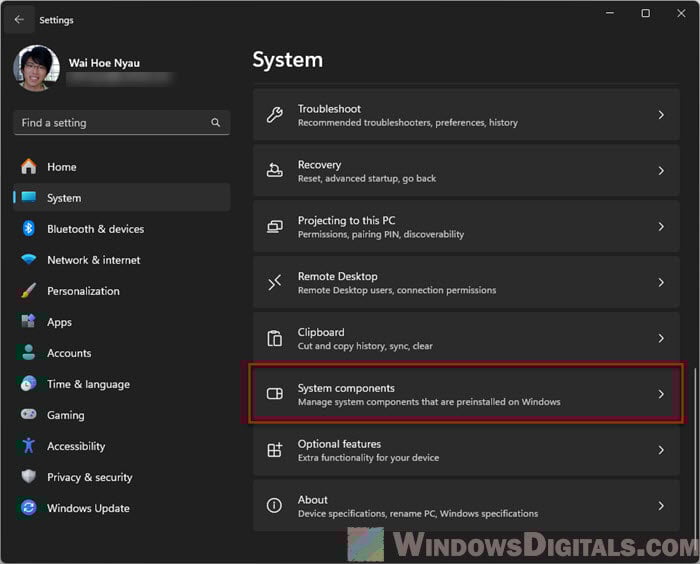700x564 pixels.
Task: Open the Troubleshoot title text
Action: coord(329,109)
